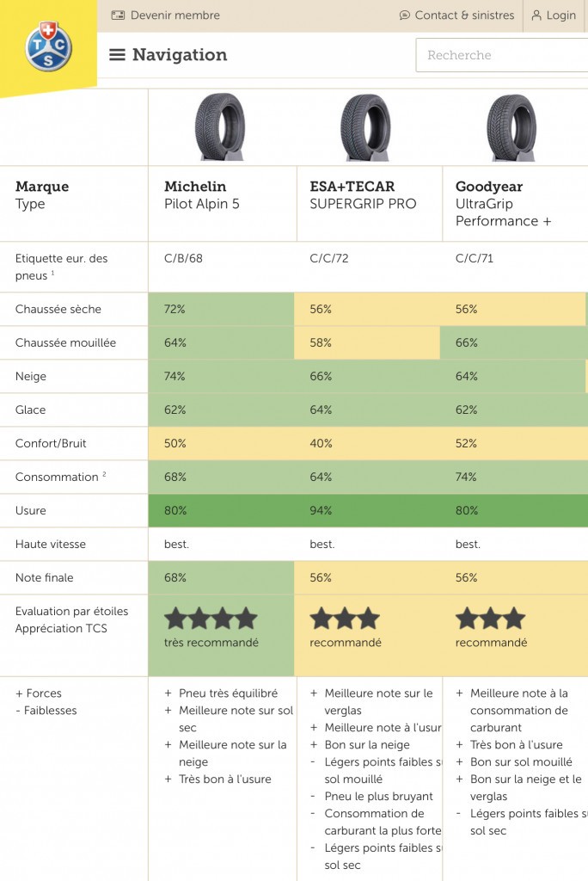This screenshot has width=588, height=881.
Task: Click footnote 2 next to Consommation
Action: click(x=104, y=474)
